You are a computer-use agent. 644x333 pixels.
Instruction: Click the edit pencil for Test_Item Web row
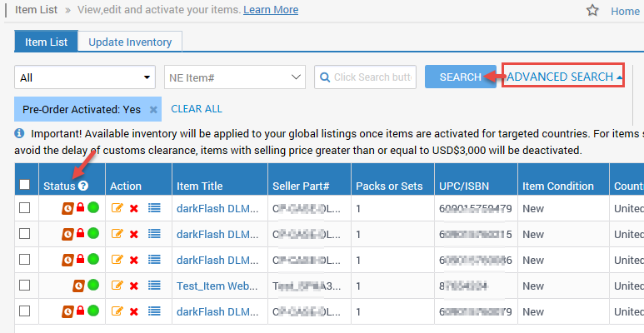[117, 286]
